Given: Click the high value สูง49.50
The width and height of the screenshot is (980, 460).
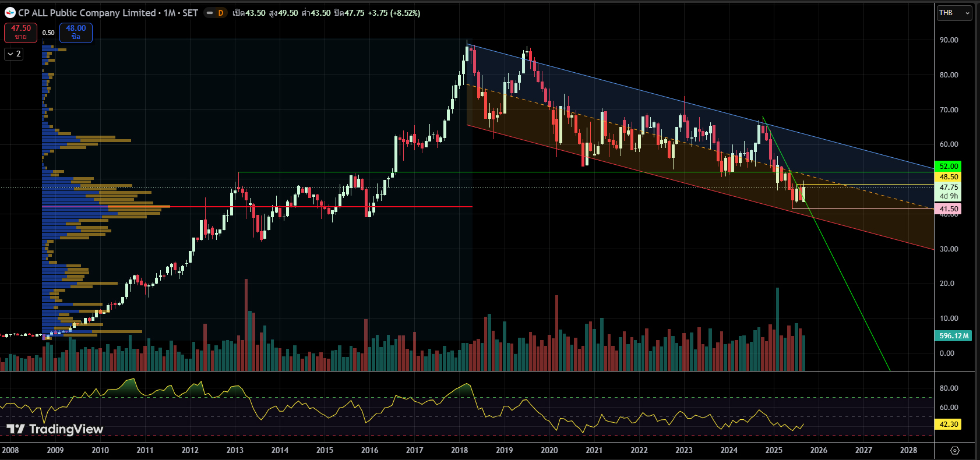Looking at the screenshot, I should 283,13.
